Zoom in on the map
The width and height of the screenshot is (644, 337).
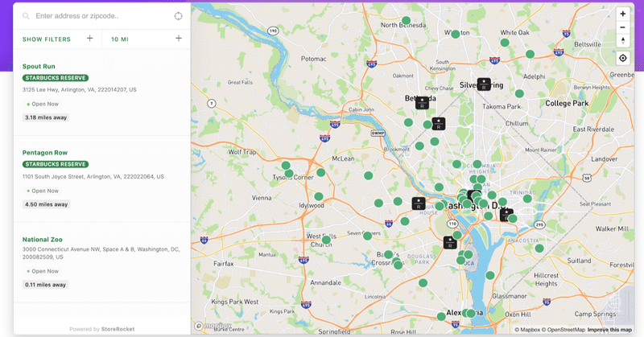click(x=622, y=14)
